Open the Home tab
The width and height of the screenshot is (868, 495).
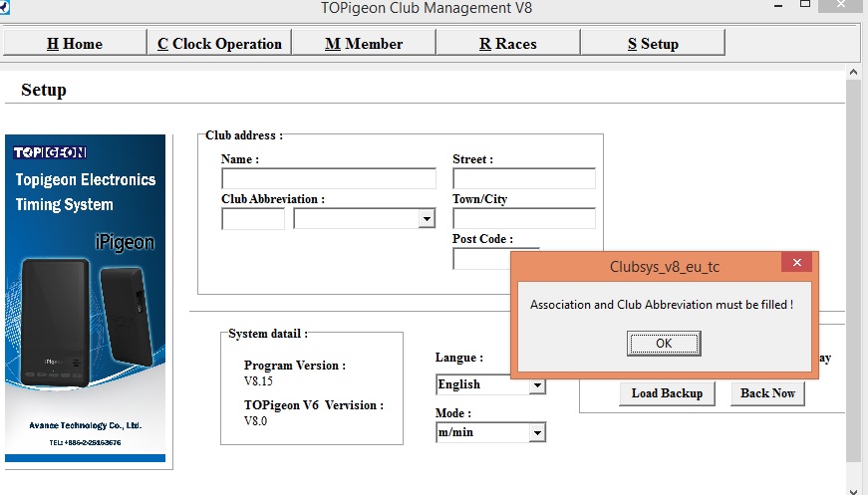[x=75, y=43]
